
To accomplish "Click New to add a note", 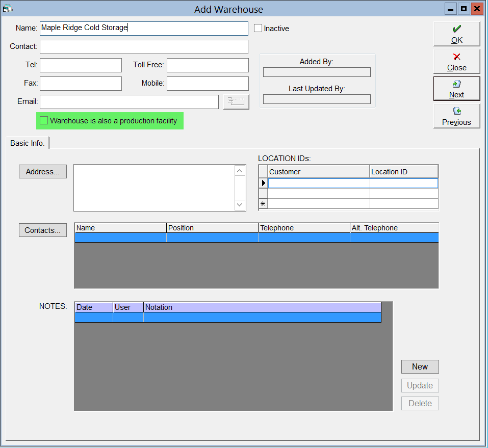I will point(420,367).
